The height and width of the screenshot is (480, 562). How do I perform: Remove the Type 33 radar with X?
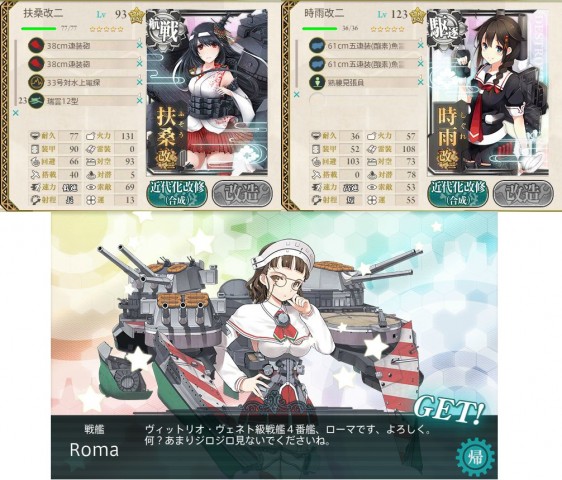(139, 82)
